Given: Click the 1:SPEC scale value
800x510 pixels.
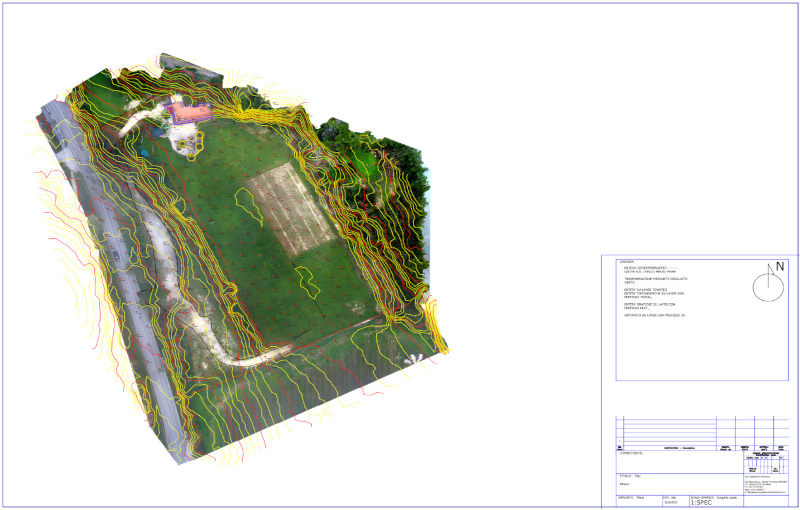Looking at the screenshot, I should tap(701, 503).
